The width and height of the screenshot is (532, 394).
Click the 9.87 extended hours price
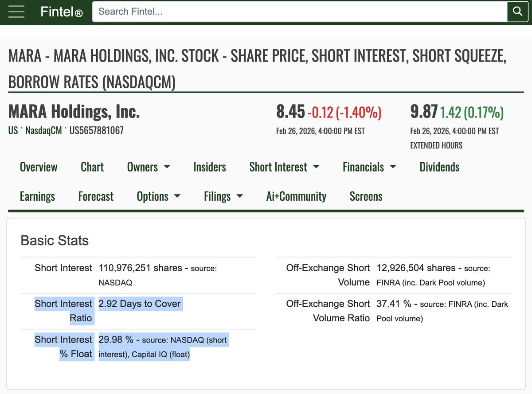point(424,112)
